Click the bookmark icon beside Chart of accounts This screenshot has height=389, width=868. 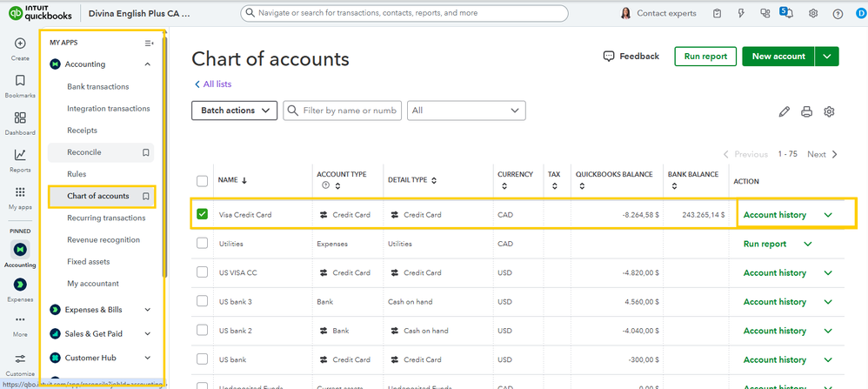tap(145, 196)
